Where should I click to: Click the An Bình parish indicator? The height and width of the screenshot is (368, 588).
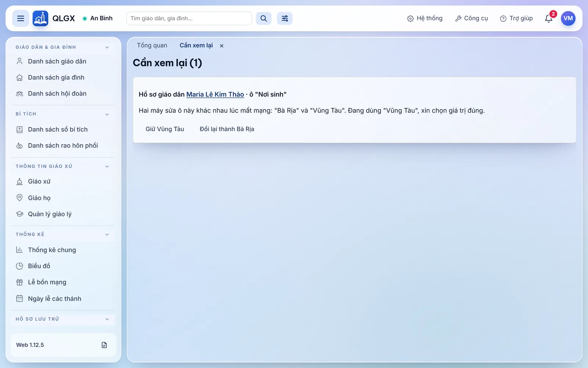[98, 18]
